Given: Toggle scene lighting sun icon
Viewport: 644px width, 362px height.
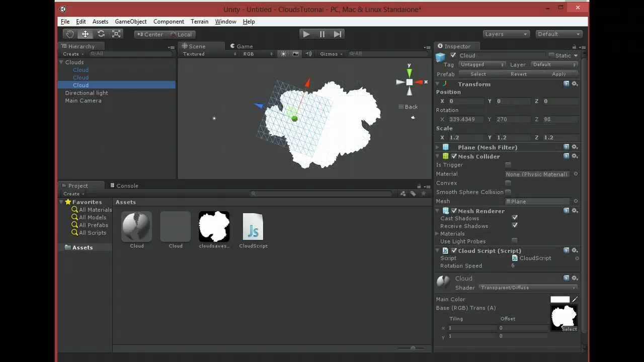Looking at the screenshot, I should (x=283, y=54).
